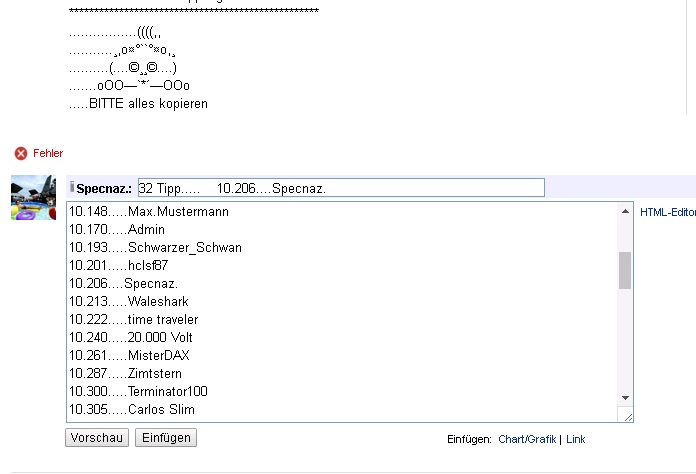Click the line 10.206....Specnaz. in the textarea
The height and width of the screenshot is (474, 696).
pyautogui.click(x=123, y=284)
